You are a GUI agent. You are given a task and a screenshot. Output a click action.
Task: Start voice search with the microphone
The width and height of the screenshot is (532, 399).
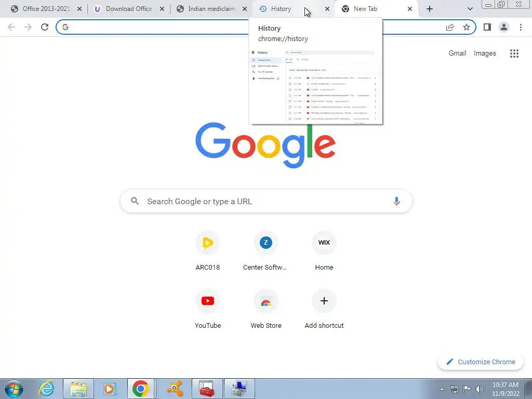pos(396,201)
